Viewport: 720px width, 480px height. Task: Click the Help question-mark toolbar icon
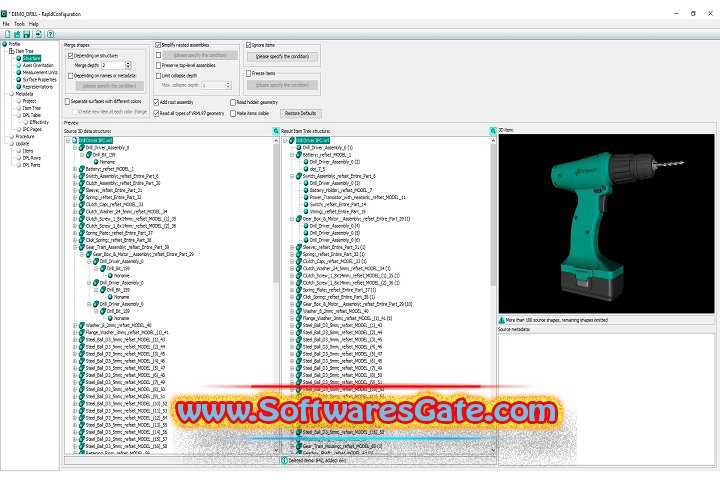(51, 34)
